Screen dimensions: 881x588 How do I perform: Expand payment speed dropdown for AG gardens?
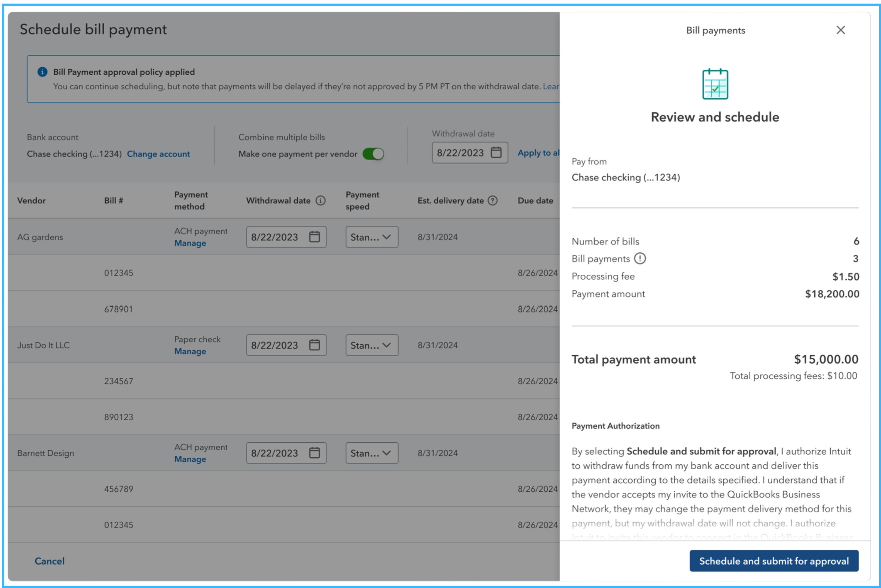(x=372, y=237)
